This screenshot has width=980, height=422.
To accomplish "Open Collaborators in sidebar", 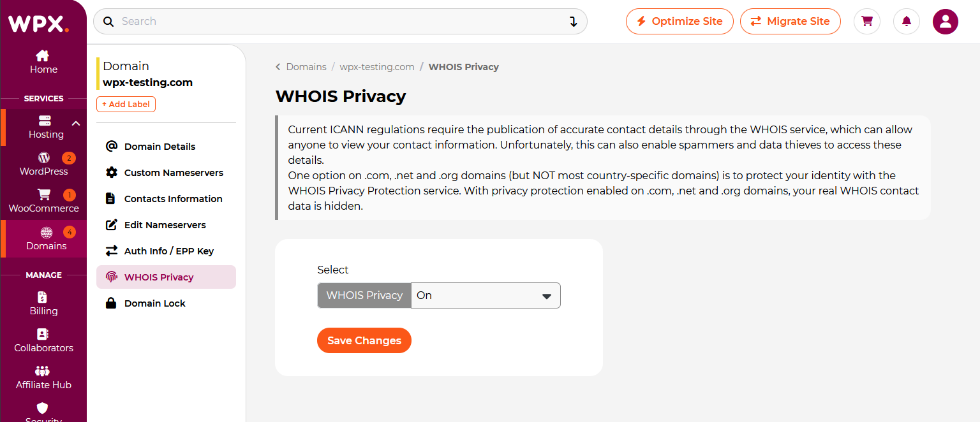I will pos(43,340).
